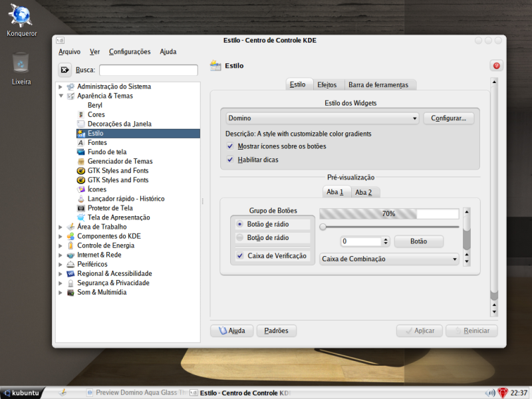This screenshot has width=532, height=399.
Task: Select Protetor de Tela icon
Action: pos(80,208)
